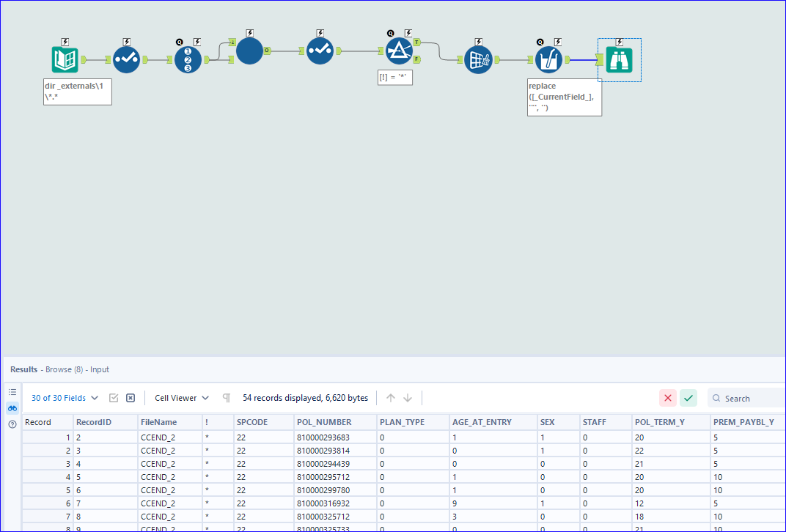The height and width of the screenshot is (532, 786).
Task: Select the Input Data tool in the workflow
Action: point(65,57)
